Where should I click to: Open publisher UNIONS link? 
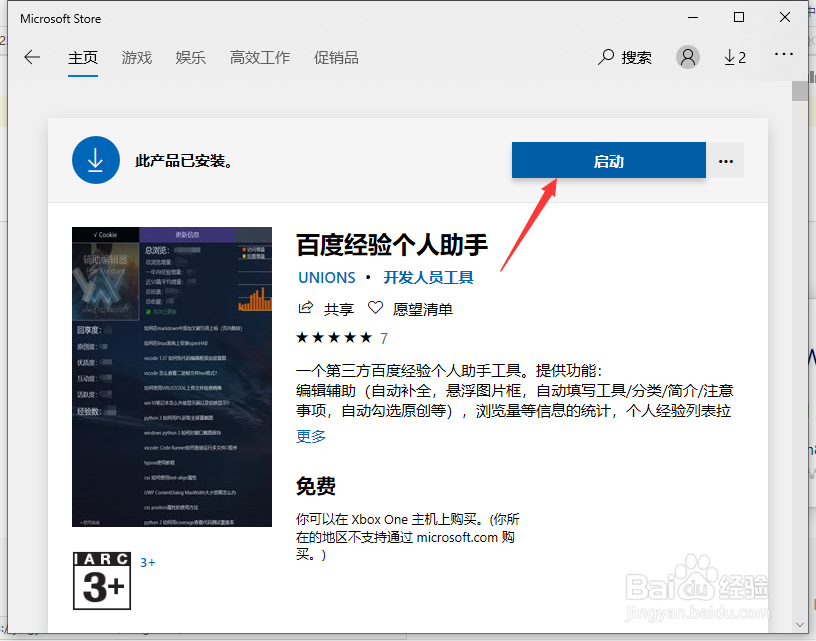tap(327, 278)
